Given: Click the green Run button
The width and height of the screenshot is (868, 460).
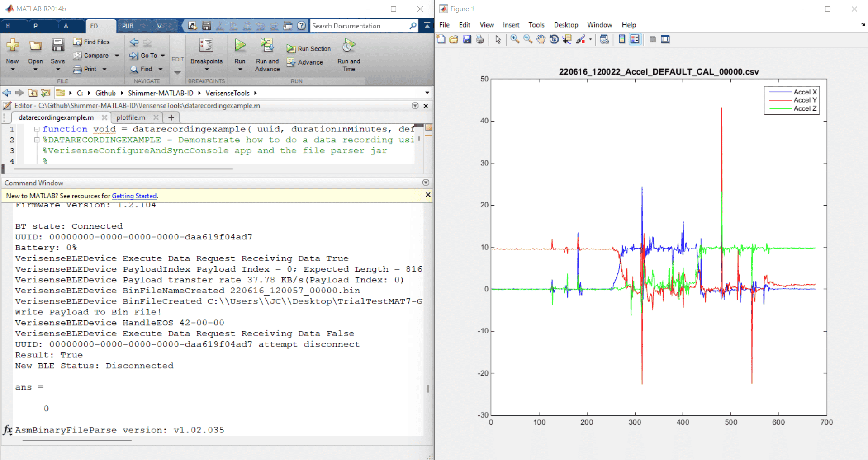Looking at the screenshot, I should (x=240, y=45).
